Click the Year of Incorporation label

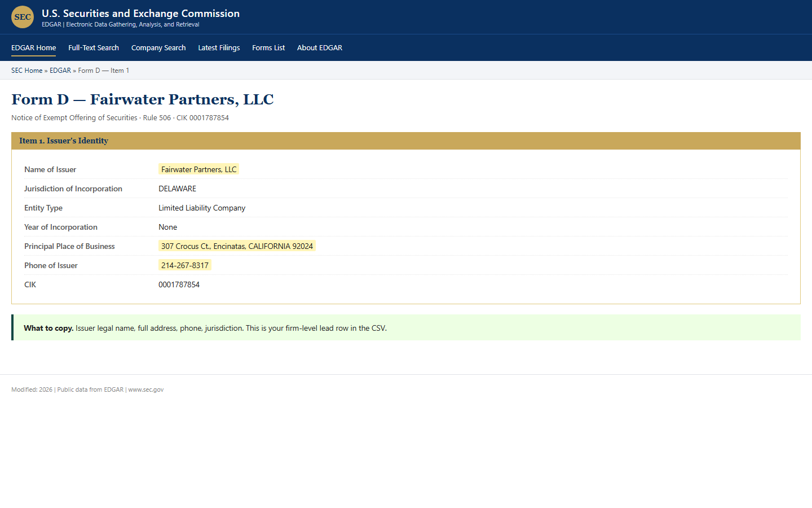tap(61, 227)
